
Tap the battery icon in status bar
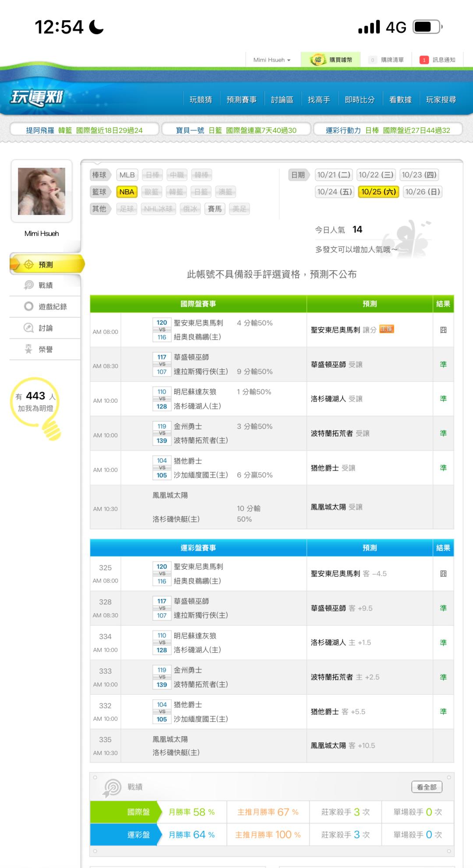click(428, 27)
